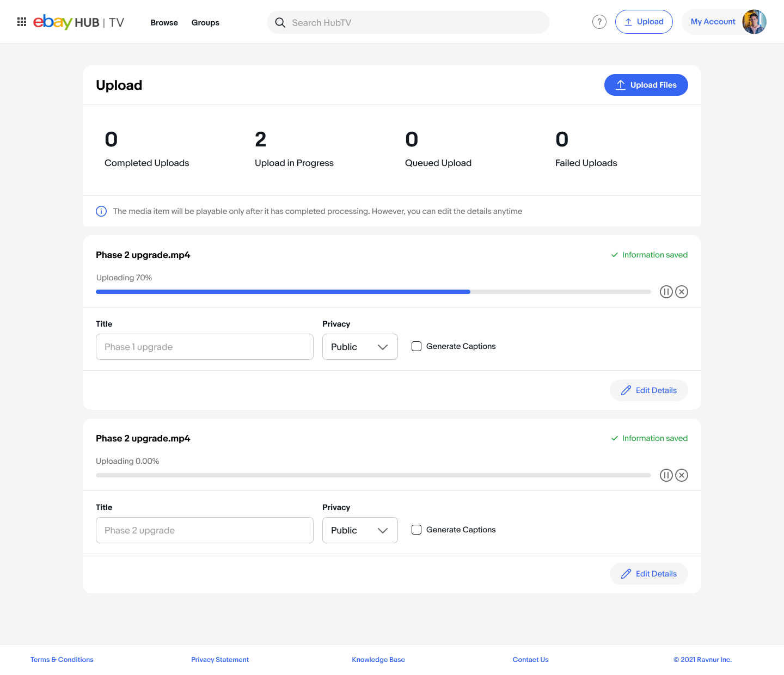The width and height of the screenshot is (784, 675).
Task: Open Privacy Statement link
Action: coord(220,660)
